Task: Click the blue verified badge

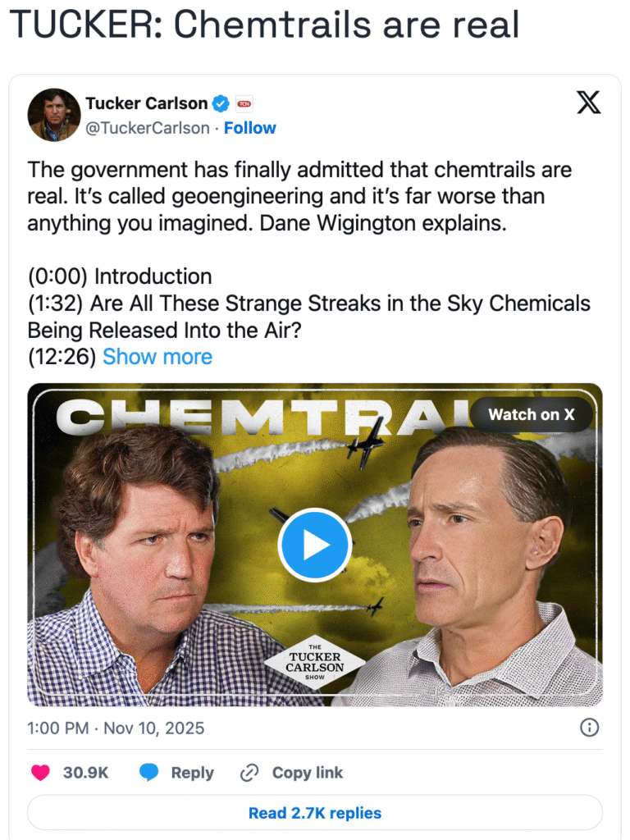Action: coord(221,103)
